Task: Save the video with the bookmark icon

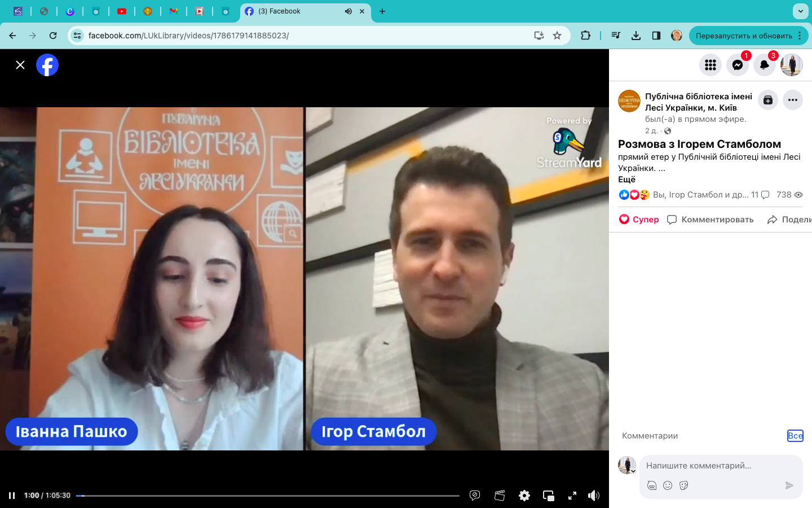Action: pyautogui.click(x=767, y=100)
